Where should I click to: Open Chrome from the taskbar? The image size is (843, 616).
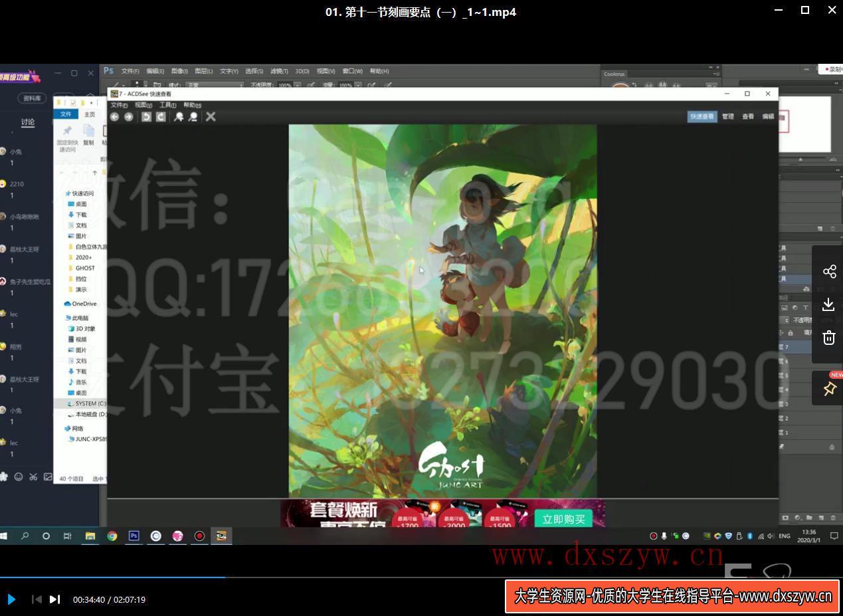(112, 536)
